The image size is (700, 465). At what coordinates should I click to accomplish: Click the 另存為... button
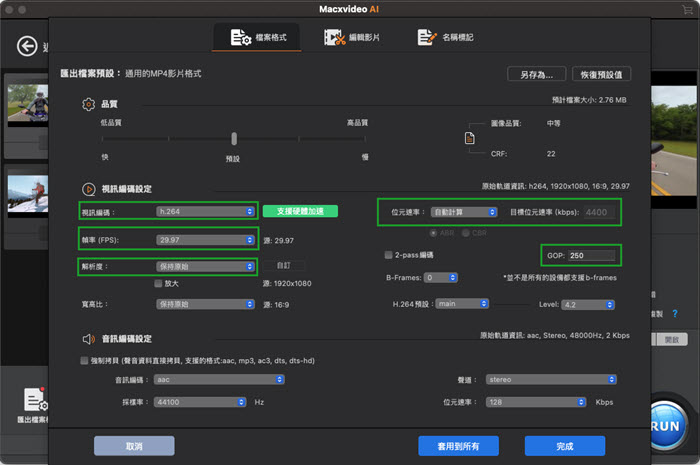pos(537,75)
